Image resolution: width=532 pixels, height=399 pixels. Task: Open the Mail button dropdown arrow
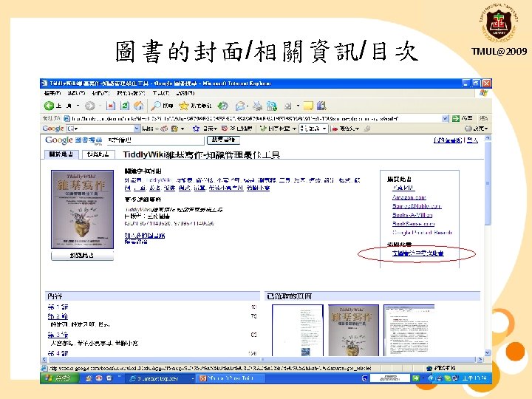tap(248, 106)
